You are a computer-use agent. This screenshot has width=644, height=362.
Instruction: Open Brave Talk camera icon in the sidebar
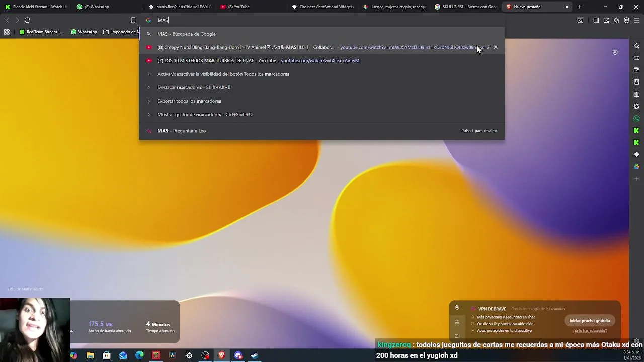(x=636, y=58)
